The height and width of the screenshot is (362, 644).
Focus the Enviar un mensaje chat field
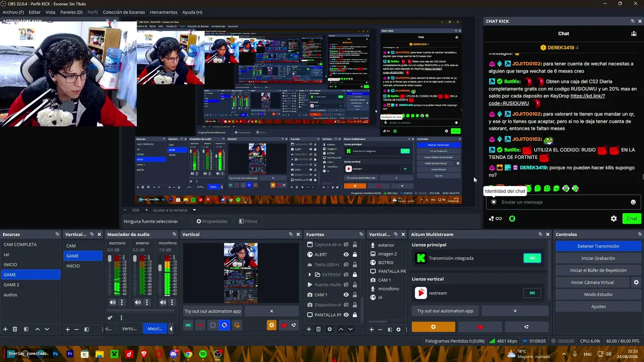pos(563,202)
